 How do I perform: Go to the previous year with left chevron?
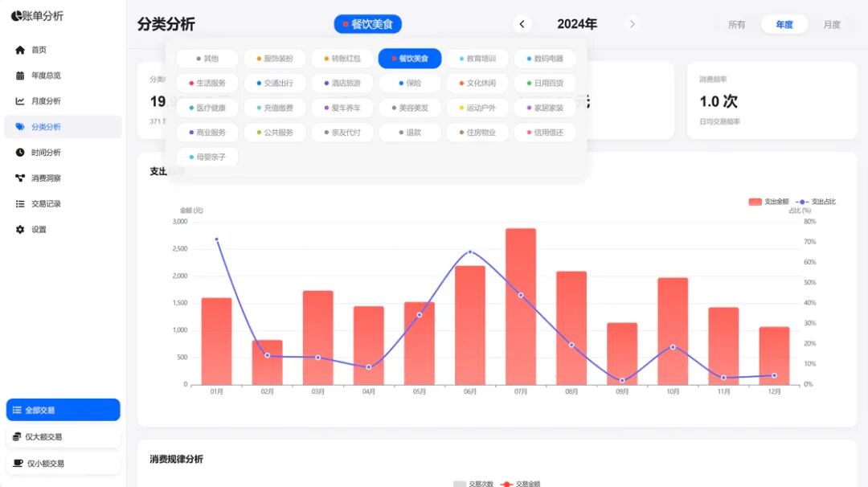pyautogui.click(x=522, y=24)
